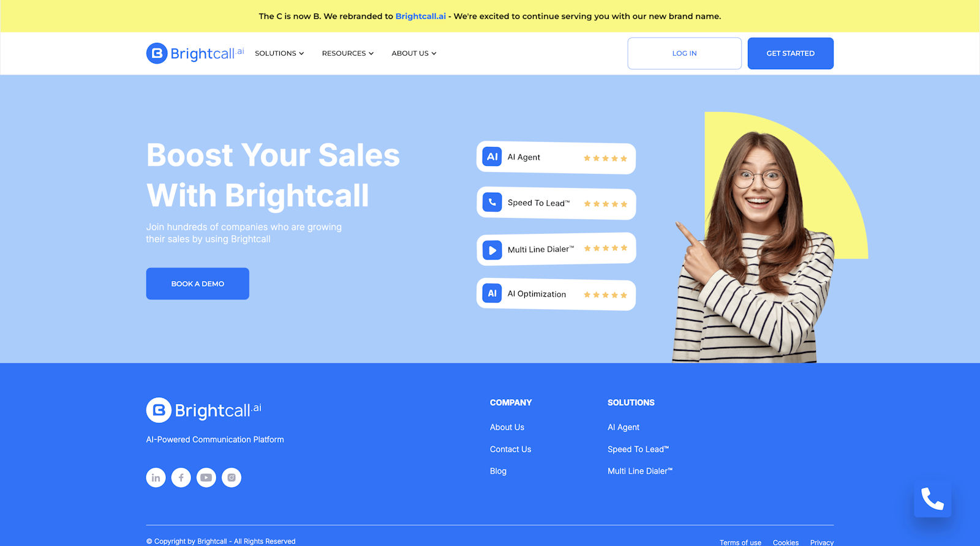
Task: Click the AI Optimization card icon
Action: (x=492, y=293)
